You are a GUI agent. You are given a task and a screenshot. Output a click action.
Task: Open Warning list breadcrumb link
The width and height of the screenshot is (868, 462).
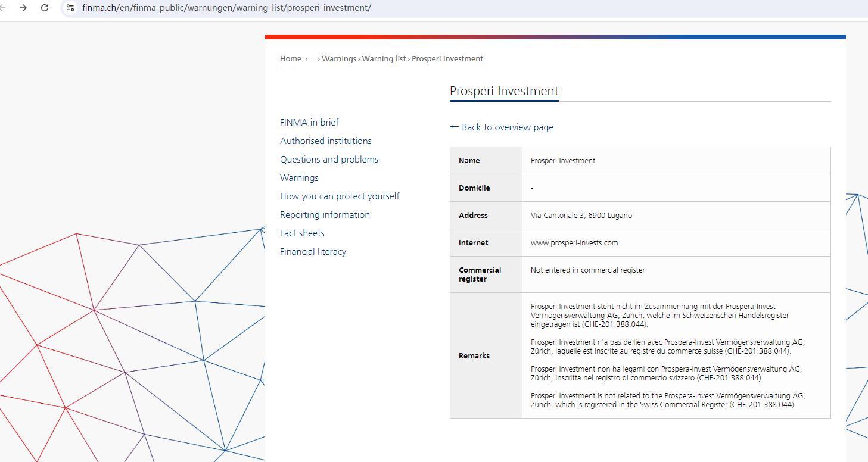coord(384,58)
